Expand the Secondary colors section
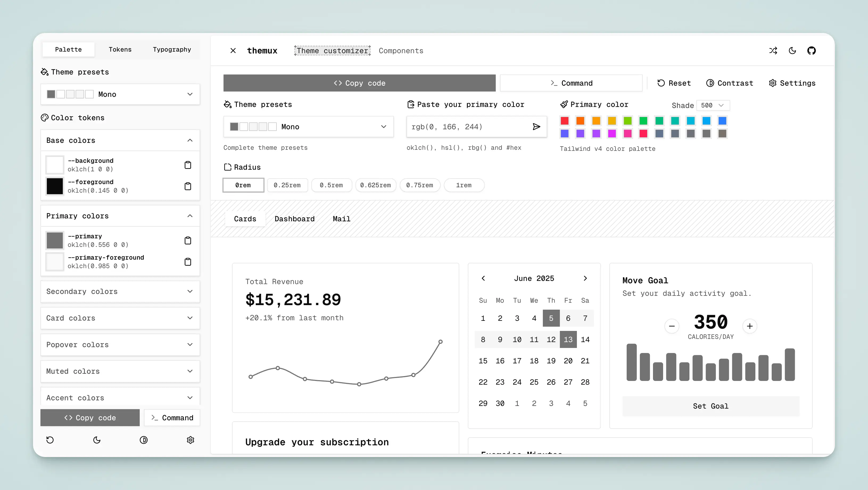 [x=120, y=292]
